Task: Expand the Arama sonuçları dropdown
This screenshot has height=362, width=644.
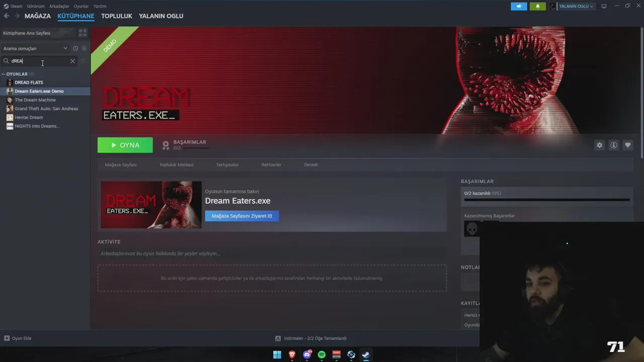Action: tap(35, 48)
